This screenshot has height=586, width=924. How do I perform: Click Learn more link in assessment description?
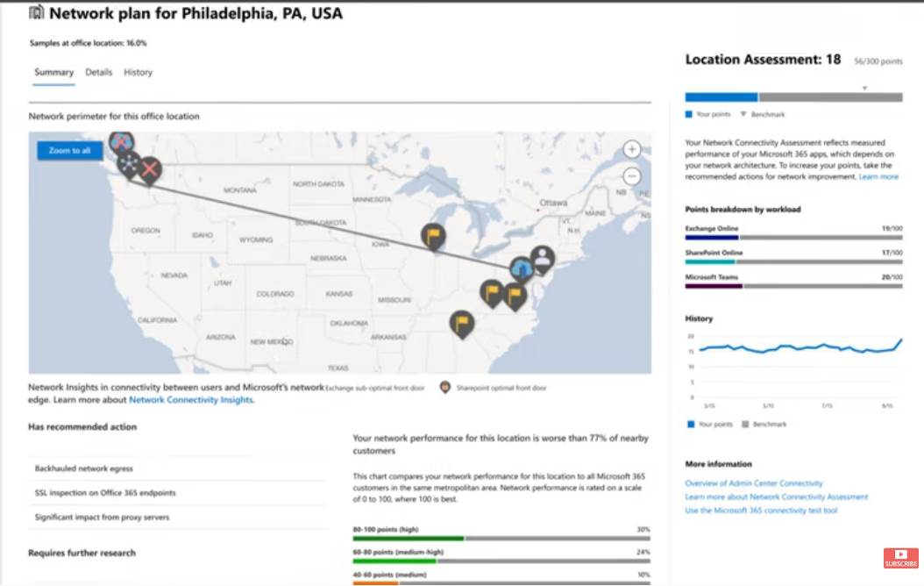[x=878, y=177]
